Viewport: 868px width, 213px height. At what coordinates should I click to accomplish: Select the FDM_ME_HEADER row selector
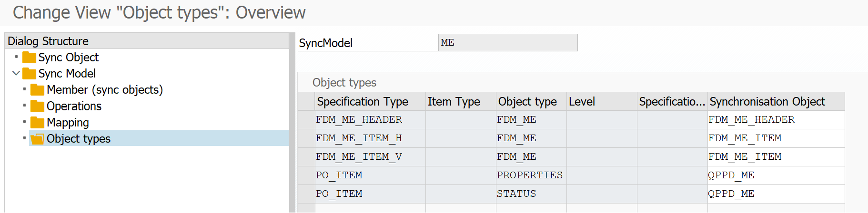306,120
